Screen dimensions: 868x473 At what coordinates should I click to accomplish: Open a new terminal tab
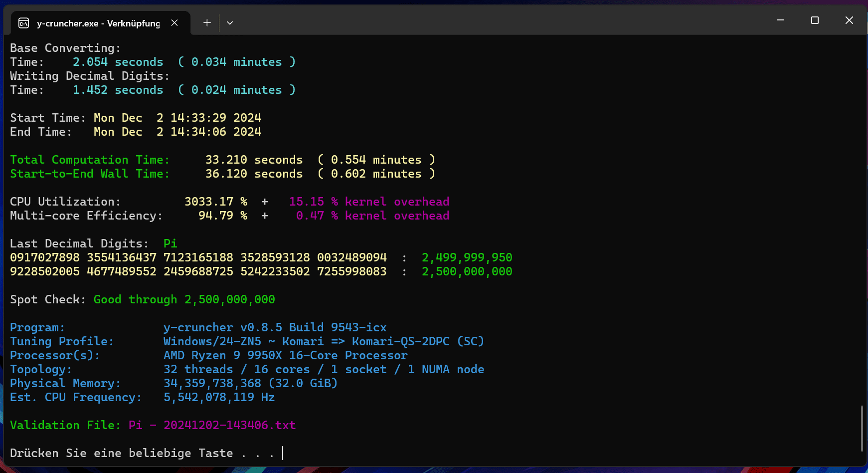click(207, 23)
